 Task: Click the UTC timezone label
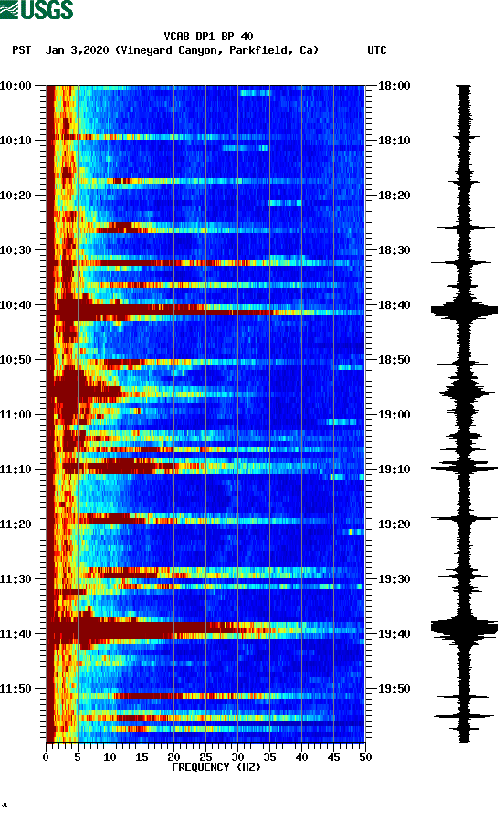coord(377,50)
